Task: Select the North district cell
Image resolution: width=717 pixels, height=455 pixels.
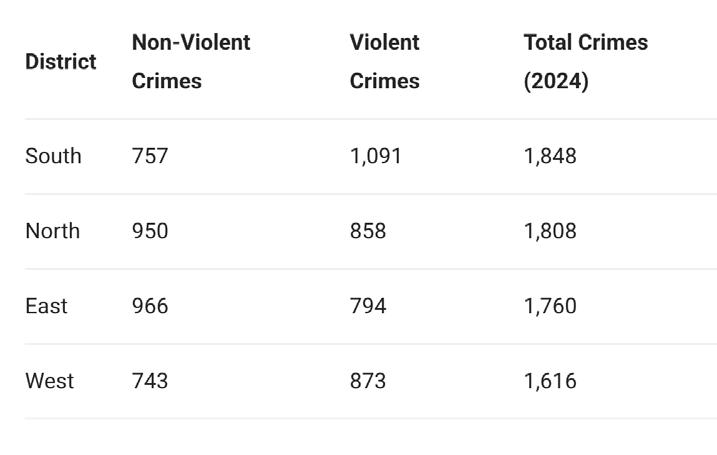Action: (x=53, y=231)
